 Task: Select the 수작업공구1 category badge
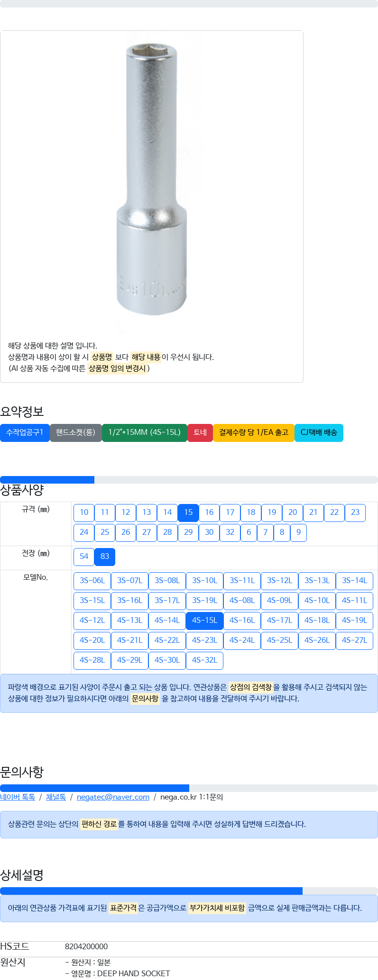(x=25, y=432)
